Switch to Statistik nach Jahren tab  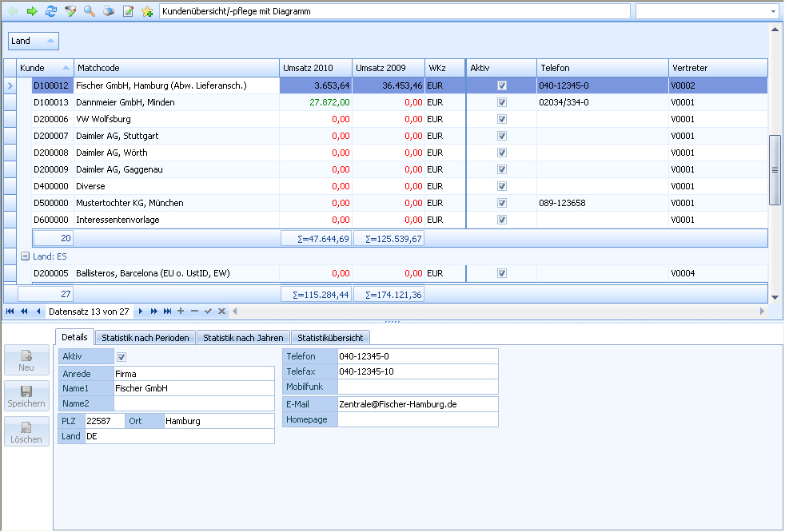pos(243,338)
